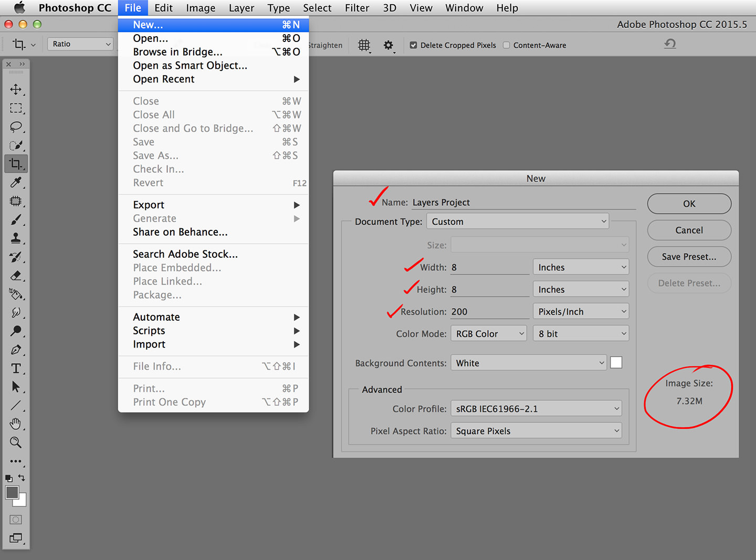Select the History Brush tool
Image resolution: width=756 pixels, height=560 pixels.
[x=16, y=257]
